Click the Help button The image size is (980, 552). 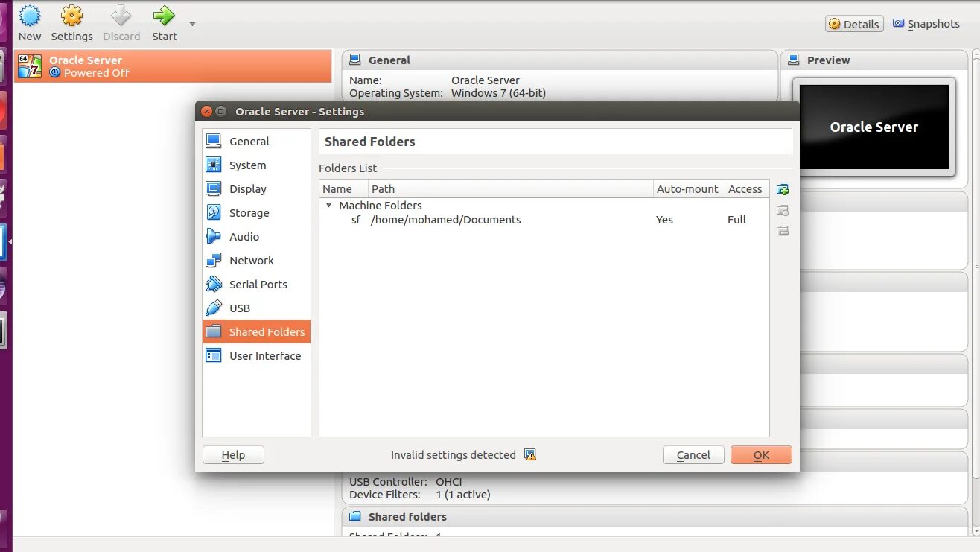click(233, 455)
